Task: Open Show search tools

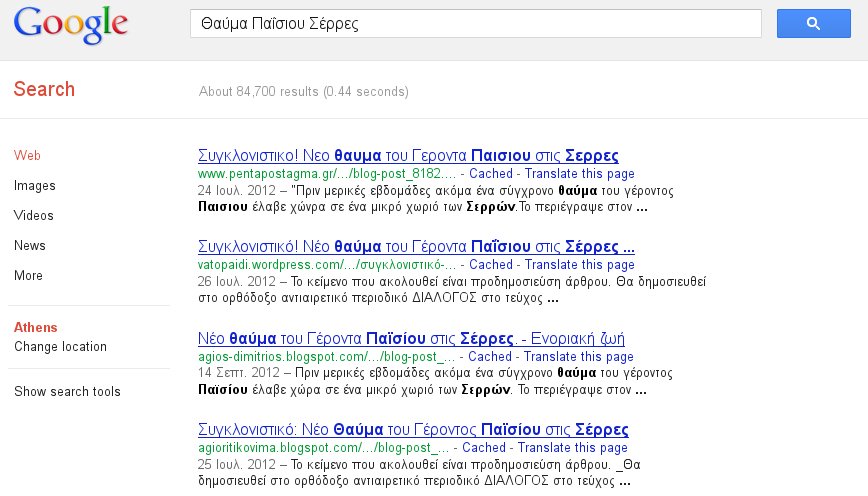Action: (67, 391)
